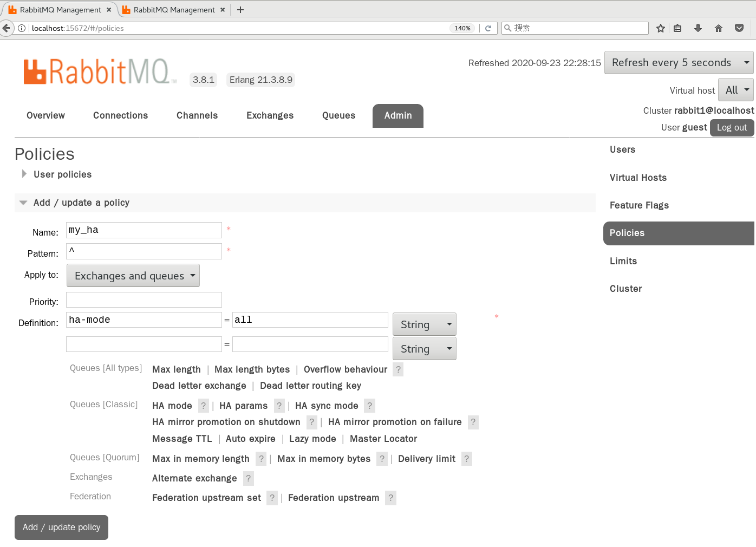Show help for HA sync mode
This screenshot has width=756, height=547.
370,406
